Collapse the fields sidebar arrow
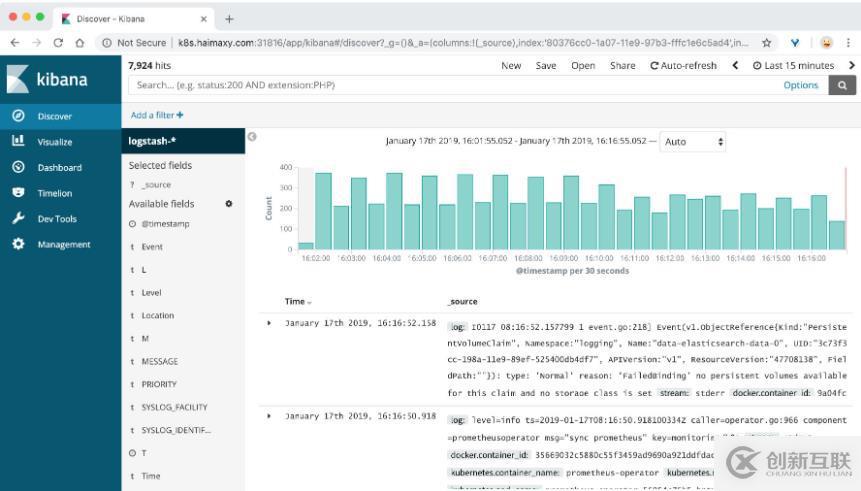Viewport: 861px width, 491px height. click(252, 137)
